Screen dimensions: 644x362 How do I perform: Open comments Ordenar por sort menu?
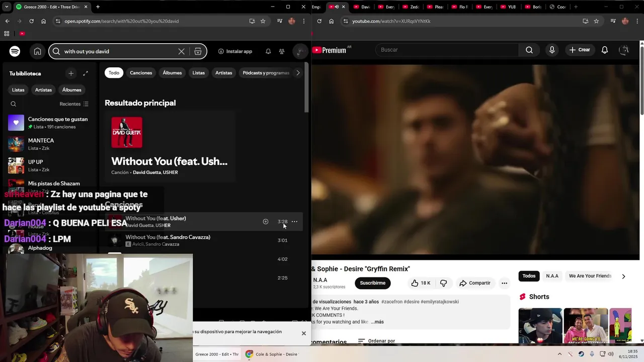376,341
